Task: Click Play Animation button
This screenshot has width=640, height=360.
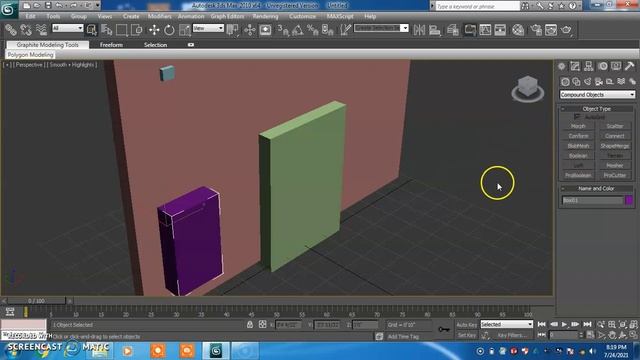Action: [564, 324]
